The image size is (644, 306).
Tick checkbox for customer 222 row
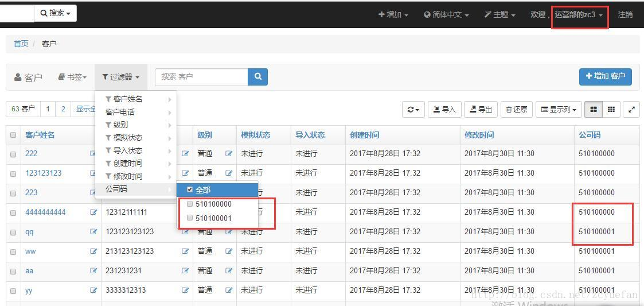[x=13, y=154]
